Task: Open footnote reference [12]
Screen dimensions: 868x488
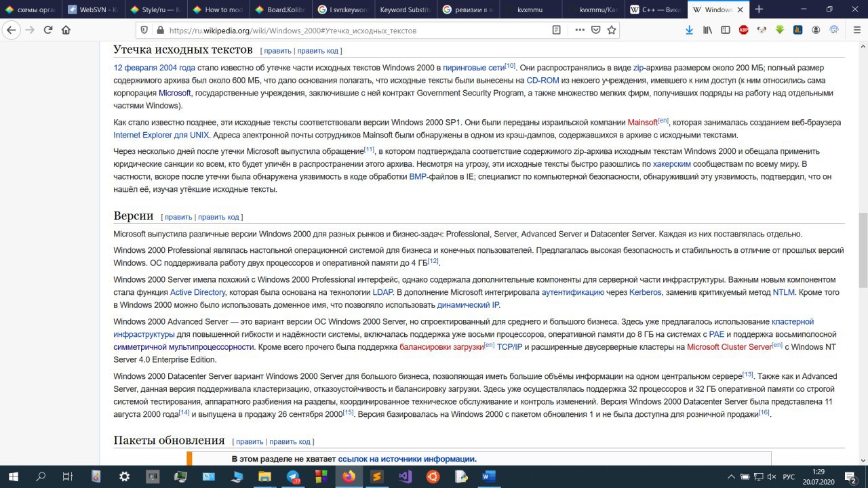Action: [x=433, y=261]
